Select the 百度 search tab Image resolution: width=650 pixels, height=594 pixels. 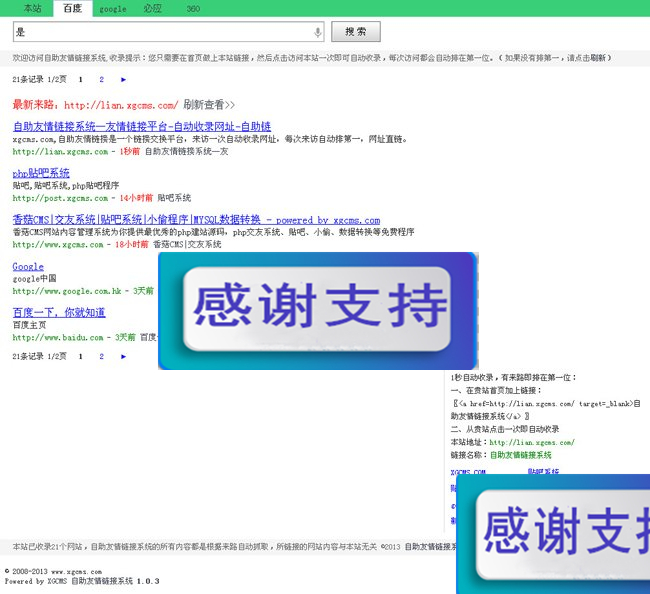click(73, 9)
